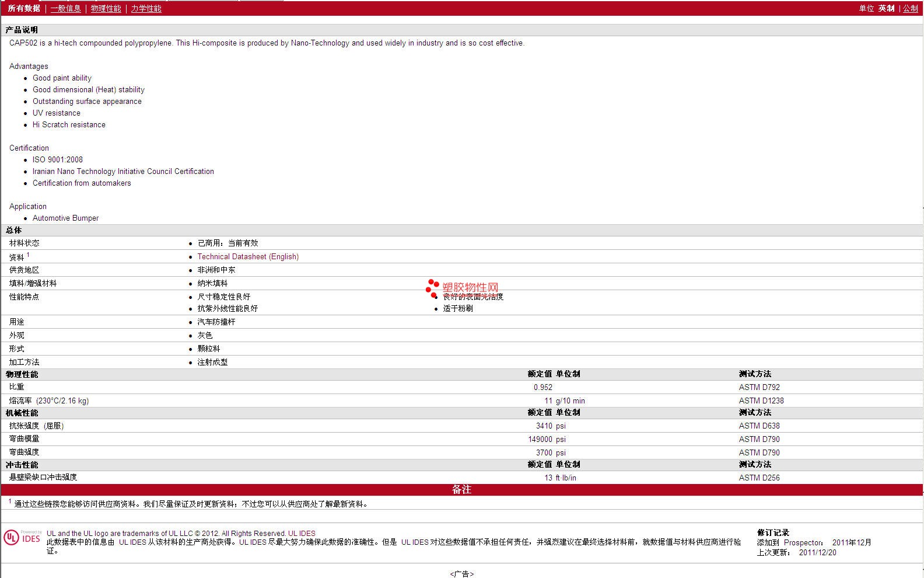The image size is (924, 578).
Task: Switch to the 一般信息 tab
Action: (66, 8)
